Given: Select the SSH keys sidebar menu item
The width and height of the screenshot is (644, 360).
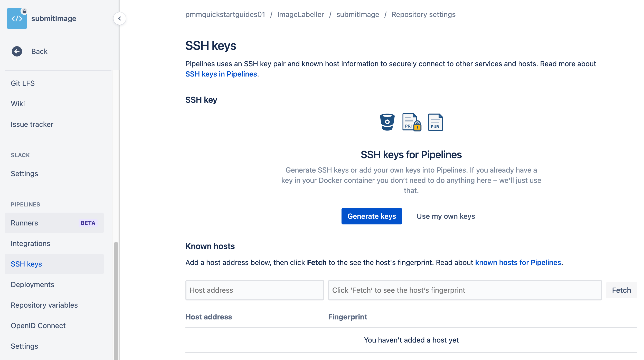Looking at the screenshot, I should point(26,264).
